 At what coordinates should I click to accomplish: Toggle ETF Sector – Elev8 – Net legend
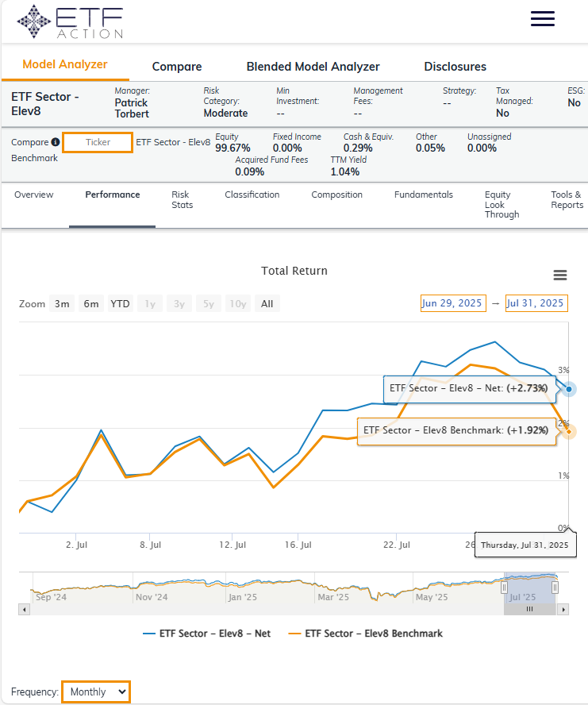pos(206,634)
